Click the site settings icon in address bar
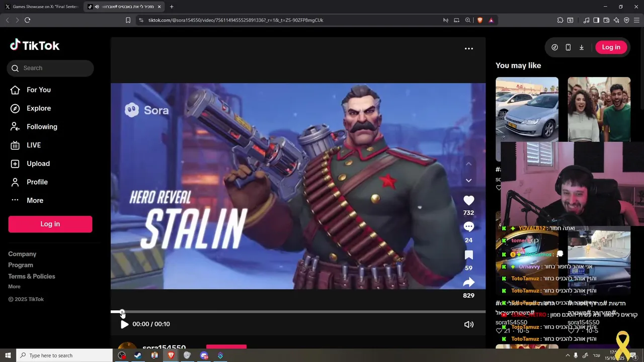This screenshot has width=644, height=362. point(141,20)
